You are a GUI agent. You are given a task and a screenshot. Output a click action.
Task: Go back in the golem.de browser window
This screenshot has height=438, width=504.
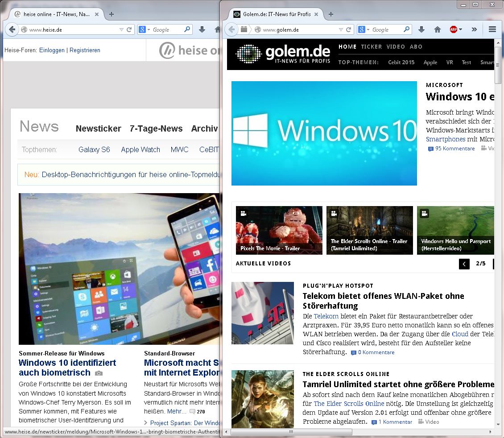[231, 29]
